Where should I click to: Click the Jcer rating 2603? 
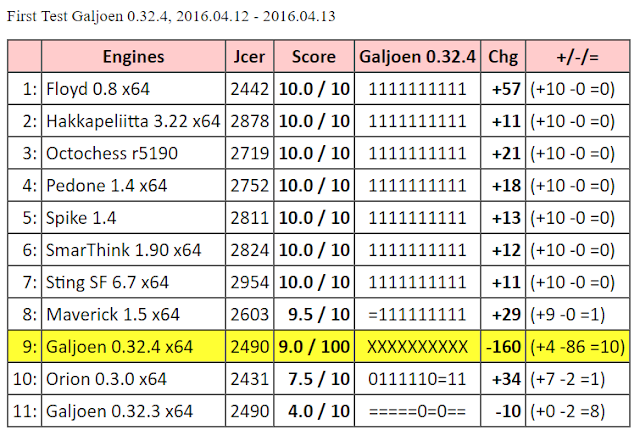[249, 315]
